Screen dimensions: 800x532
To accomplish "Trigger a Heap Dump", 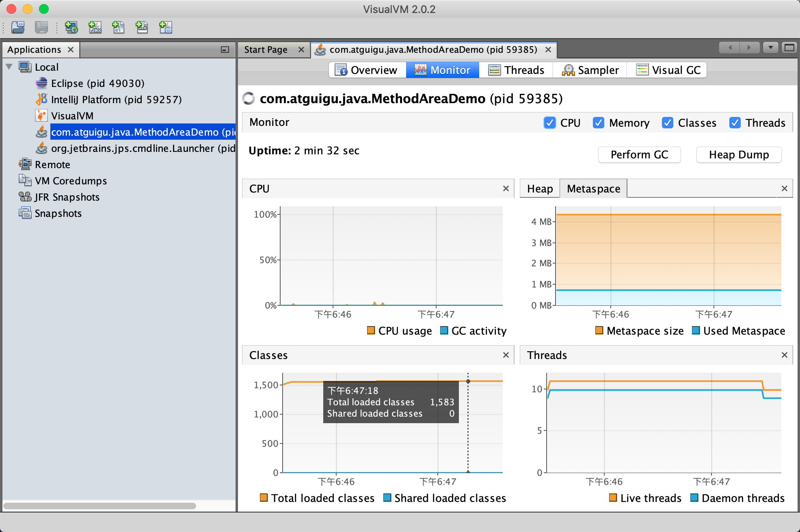I will pos(739,155).
